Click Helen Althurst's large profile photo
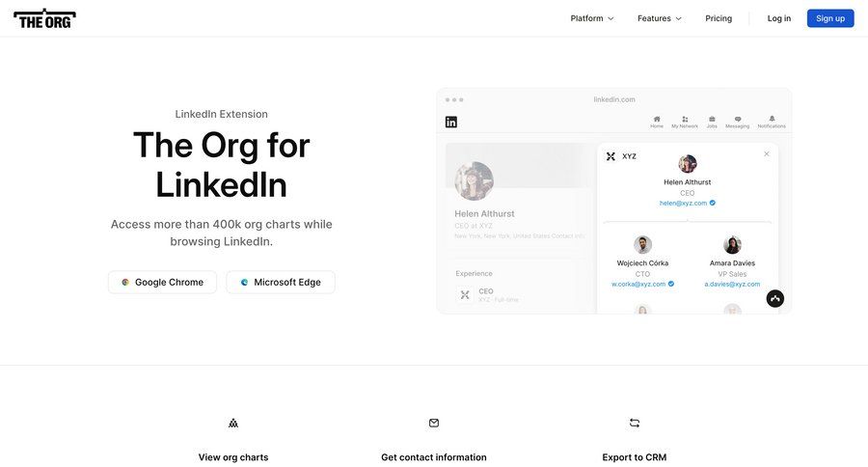The height and width of the screenshot is (467, 868). 475,181
